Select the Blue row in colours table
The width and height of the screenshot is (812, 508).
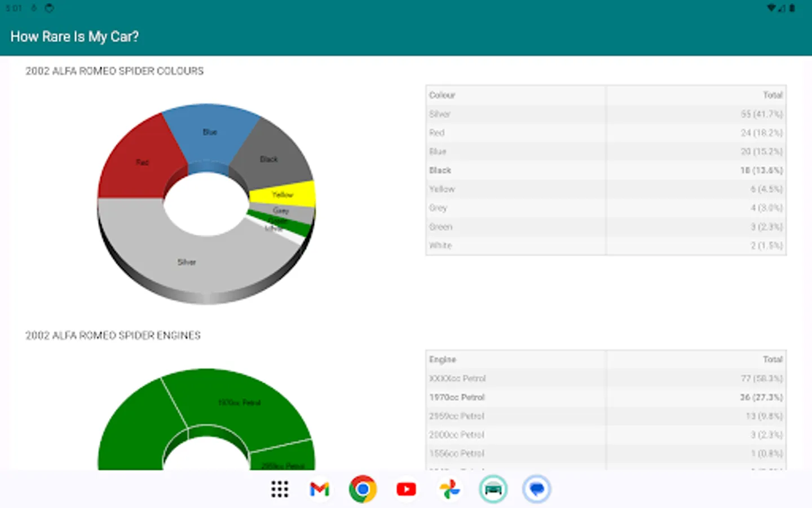(606, 151)
